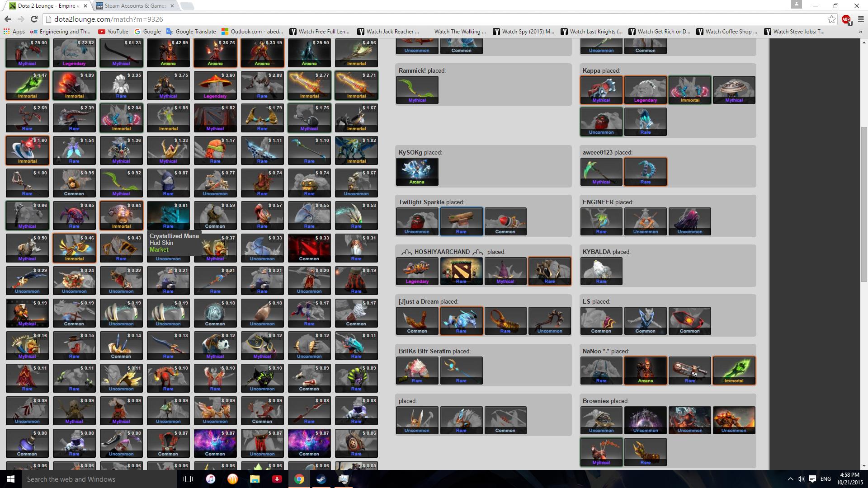Select the $75.00 Mythical inventory item
Screen dimensions: 868x488
[27, 53]
